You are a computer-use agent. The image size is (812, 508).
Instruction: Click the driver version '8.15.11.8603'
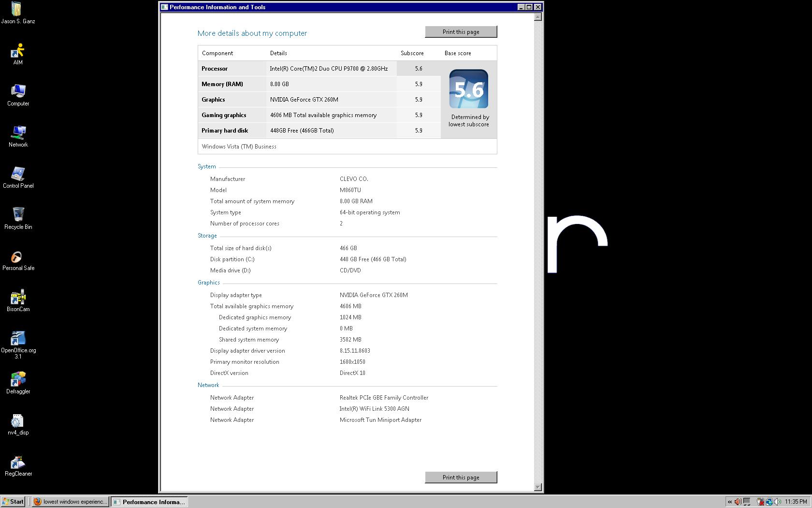pos(355,351)
